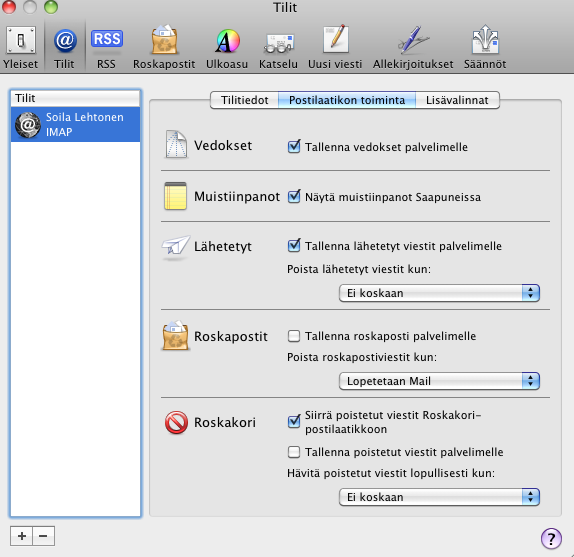Click the minus button to remove account

coord(44,536)
